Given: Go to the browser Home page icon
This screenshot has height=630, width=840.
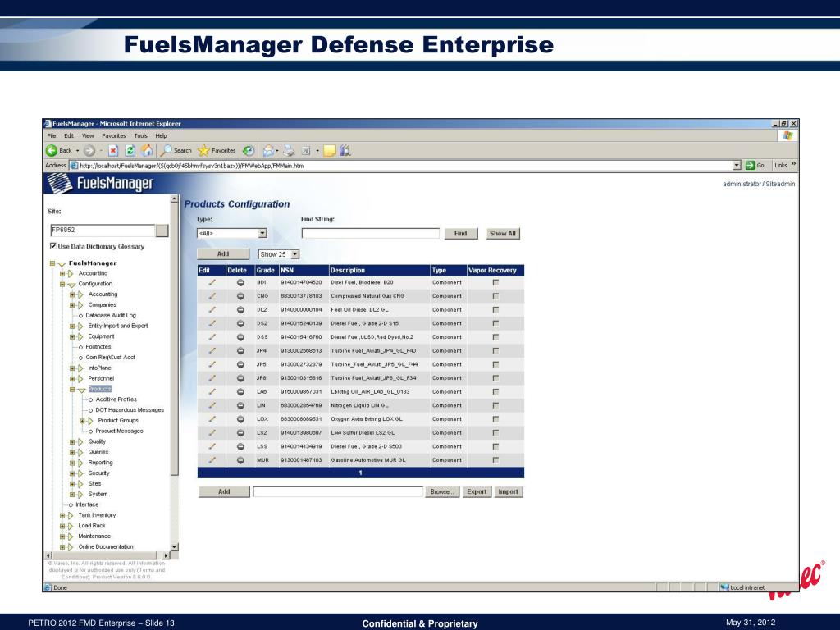Looking at the screenshot, I should [x=147, y=151].
